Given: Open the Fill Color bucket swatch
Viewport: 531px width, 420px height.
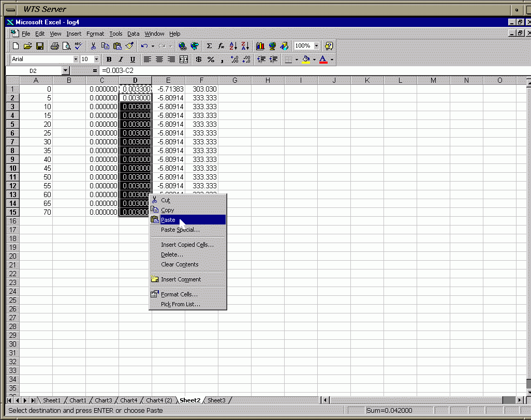Looking at the screenshot, I should [x=306, y=59].
